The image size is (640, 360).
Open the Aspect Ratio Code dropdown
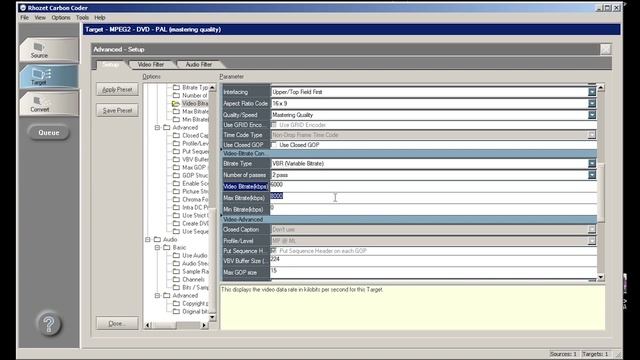click(592, 103)
